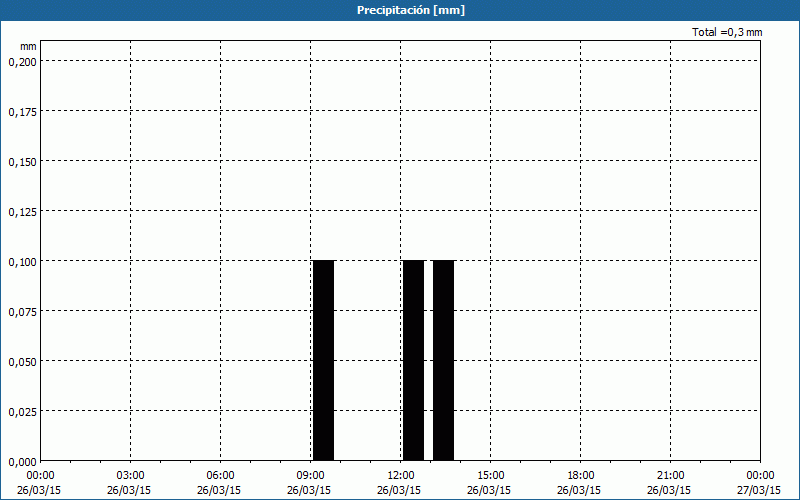Click the 03:00 time axis label

(x=131, y=476)
